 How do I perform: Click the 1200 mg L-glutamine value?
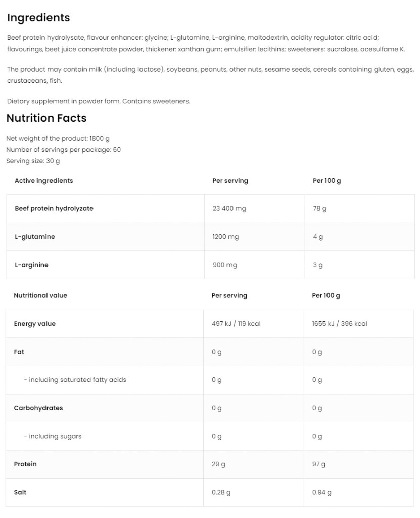225,237
